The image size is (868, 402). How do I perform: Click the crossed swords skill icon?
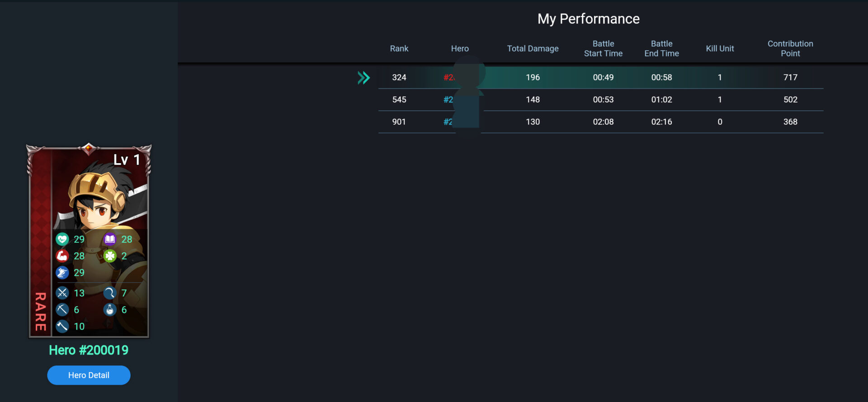[62, 293]
